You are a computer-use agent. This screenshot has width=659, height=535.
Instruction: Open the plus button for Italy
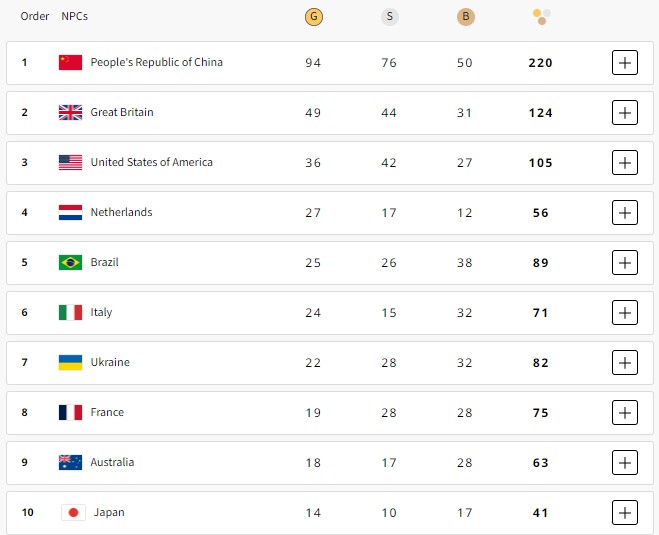tap(624, 312)
